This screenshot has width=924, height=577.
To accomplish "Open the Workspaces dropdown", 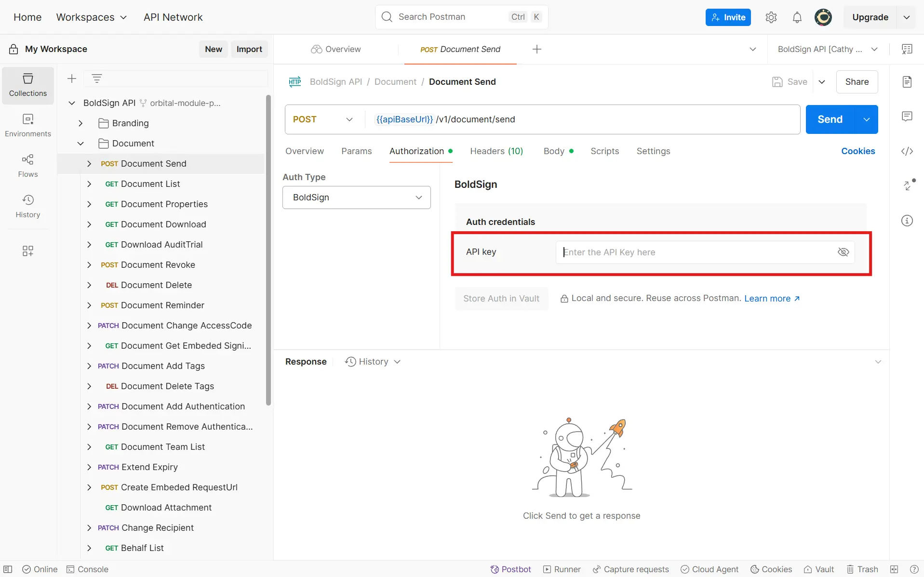I will point(92,17).
